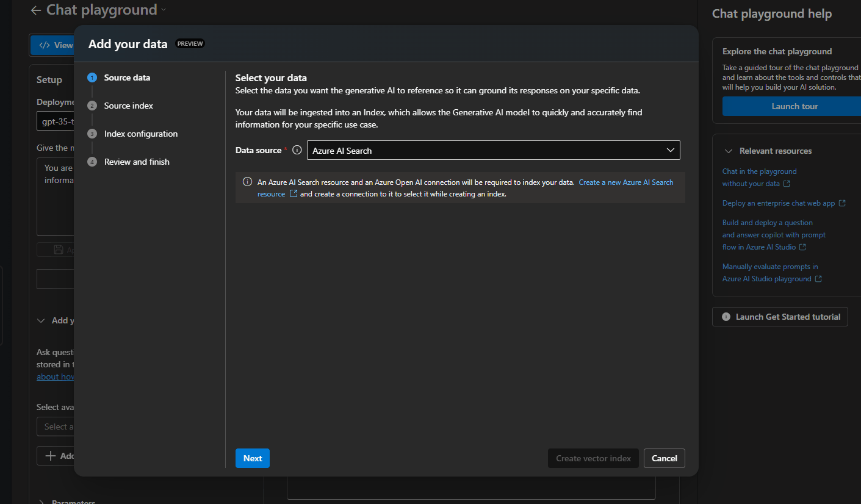Click the info icon in the Azure AI Search notice
This screenshot has height=504, width=861.
247,182
